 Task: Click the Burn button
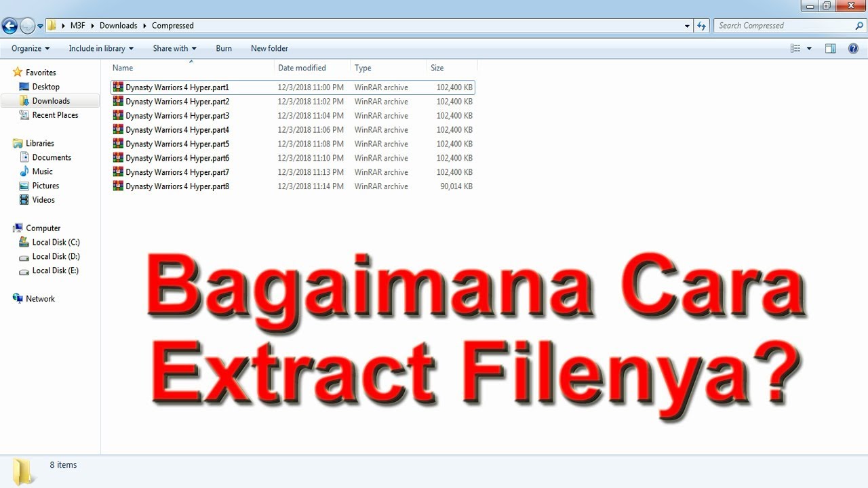(x=224, y=48)
